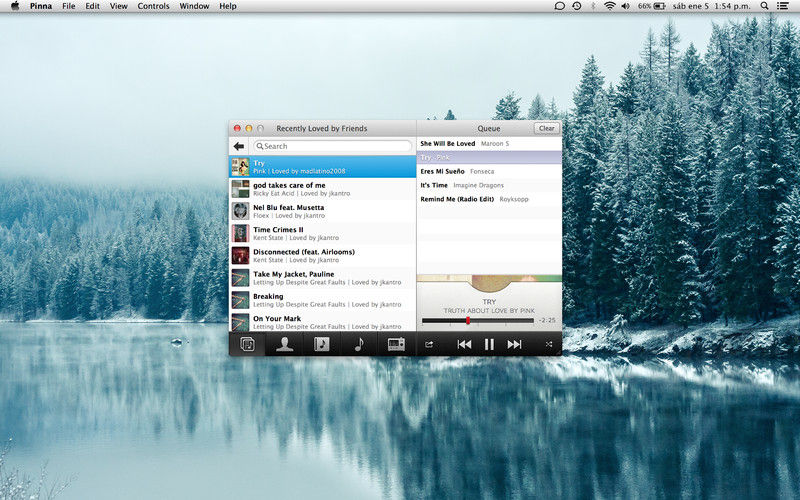
Task: Open the Help menu
Action: click(228, 6)
